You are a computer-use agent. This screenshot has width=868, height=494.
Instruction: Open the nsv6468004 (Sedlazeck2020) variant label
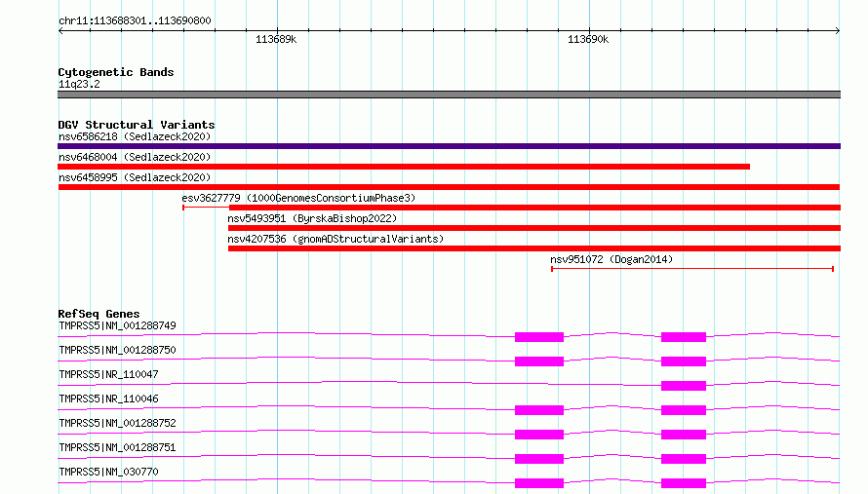(135, 157)
